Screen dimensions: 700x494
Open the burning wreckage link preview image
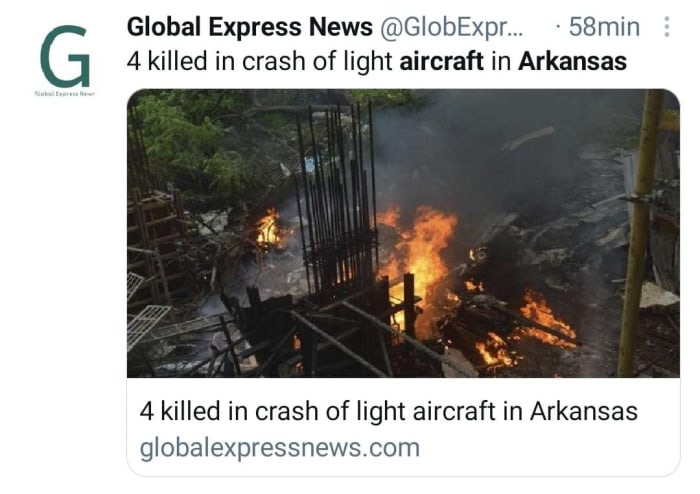pyautogui.click(x=403, y=233)
